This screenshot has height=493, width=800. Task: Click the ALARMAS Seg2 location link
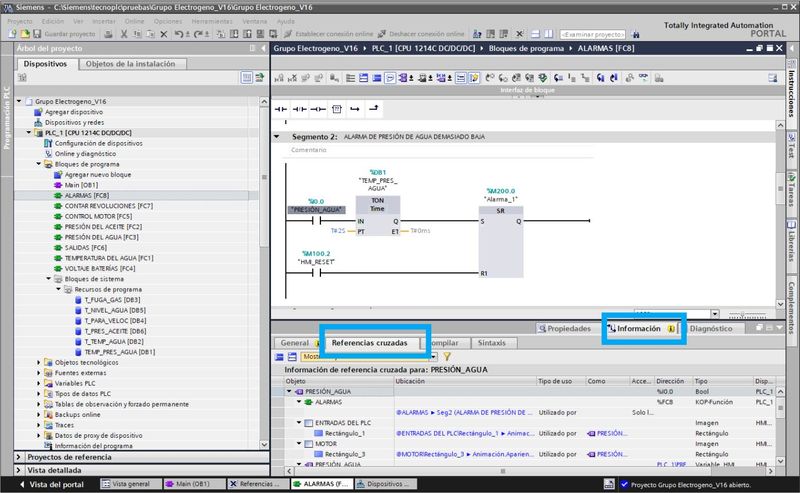click(464, 412)
